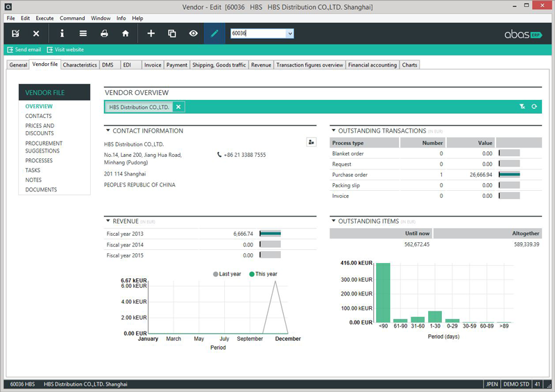555x392 pixels.
Task: Open the Execute menu
Action: click(x=44, y=18)
